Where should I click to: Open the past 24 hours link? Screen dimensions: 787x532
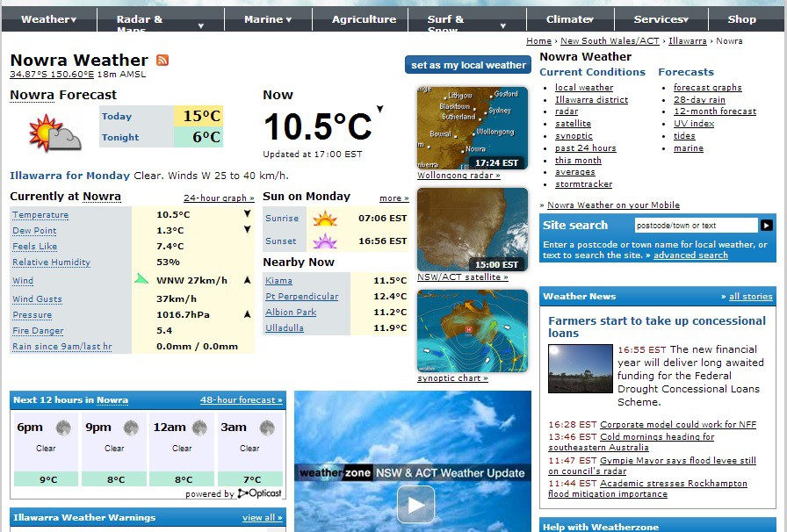(x=585, y=148)
